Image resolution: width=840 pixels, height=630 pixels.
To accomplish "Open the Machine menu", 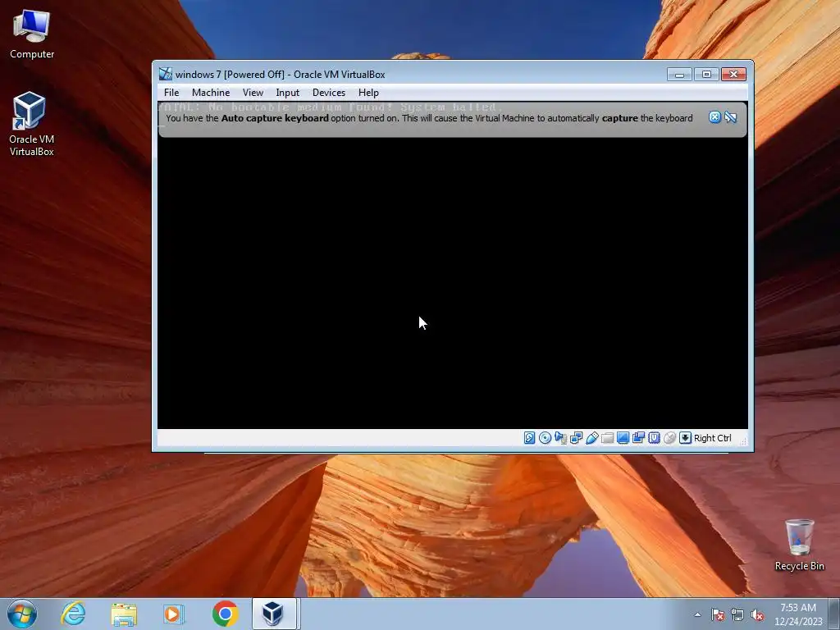I will [211, 93].
